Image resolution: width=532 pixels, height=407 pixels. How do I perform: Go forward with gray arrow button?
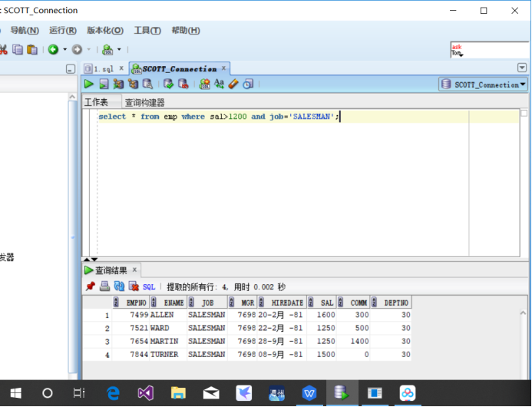click(x=77, y=50)
